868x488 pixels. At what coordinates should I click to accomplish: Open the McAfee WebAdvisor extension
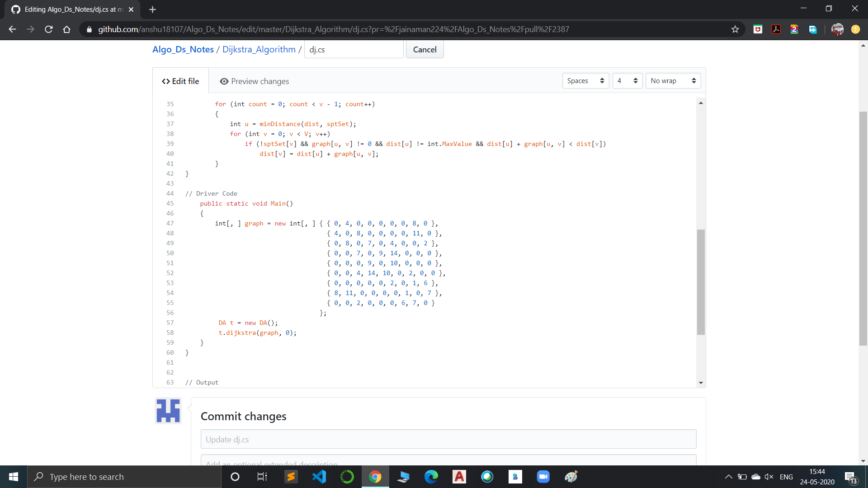pyautogui.click(x=758, y=29)
